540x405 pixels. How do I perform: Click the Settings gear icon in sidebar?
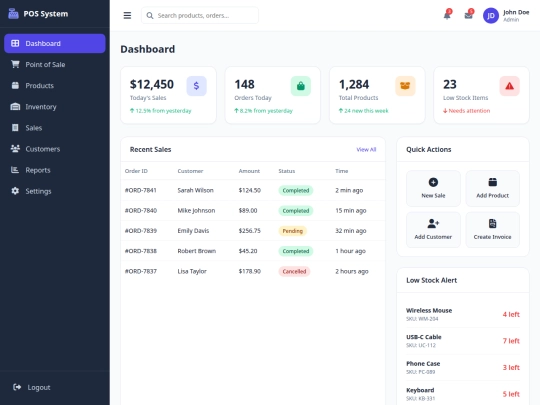pyautogui.click(x=15, y=191)
